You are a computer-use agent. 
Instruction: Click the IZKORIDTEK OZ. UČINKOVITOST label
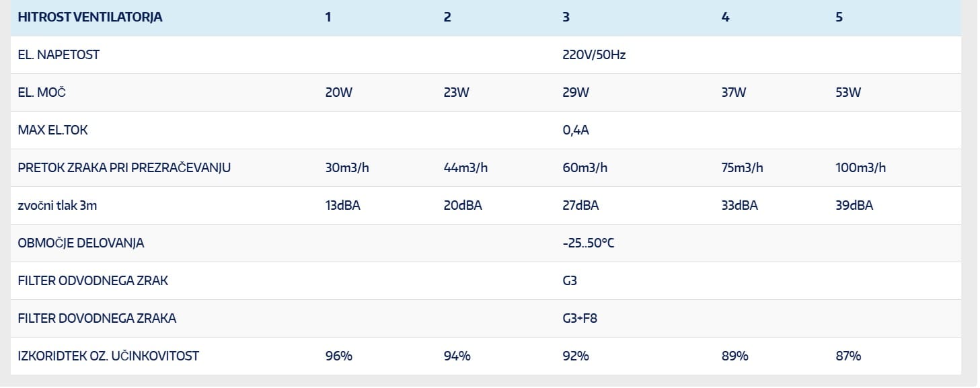click(x=108, y=356)
